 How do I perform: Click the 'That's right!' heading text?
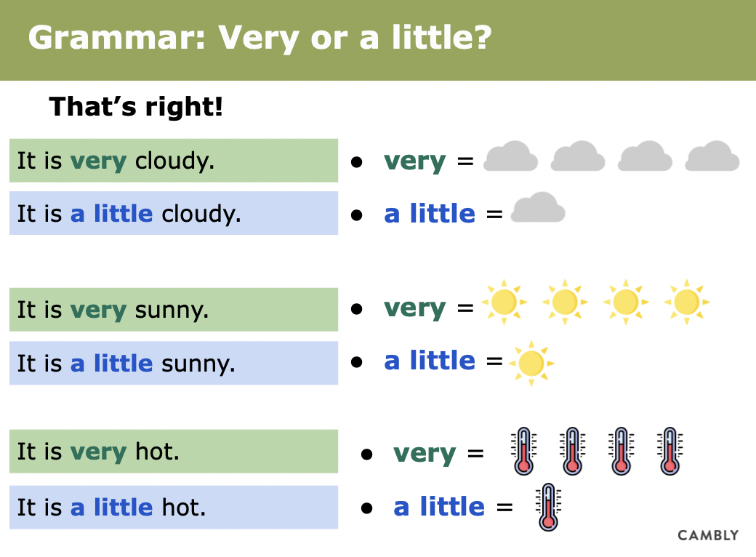point(136,108)
